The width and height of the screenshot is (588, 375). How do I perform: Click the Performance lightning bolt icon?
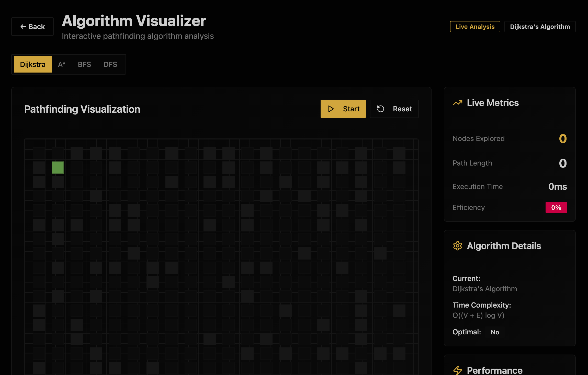[458, 370]
